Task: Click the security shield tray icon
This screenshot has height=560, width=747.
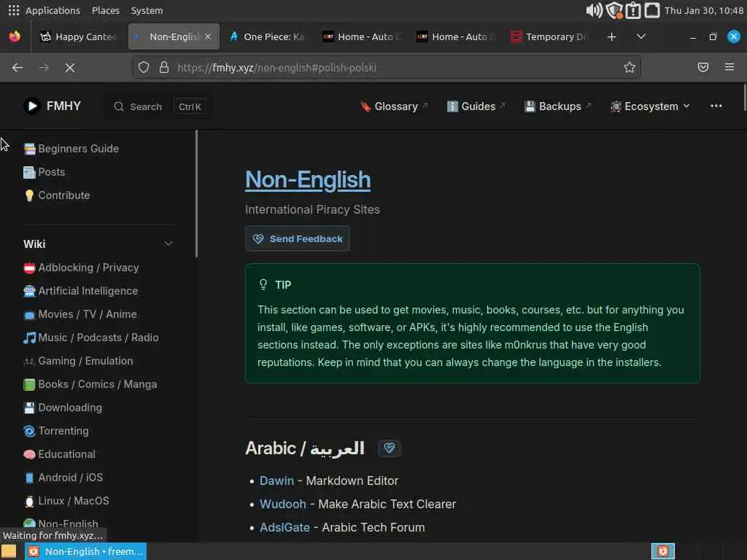Action: point(614,10)
